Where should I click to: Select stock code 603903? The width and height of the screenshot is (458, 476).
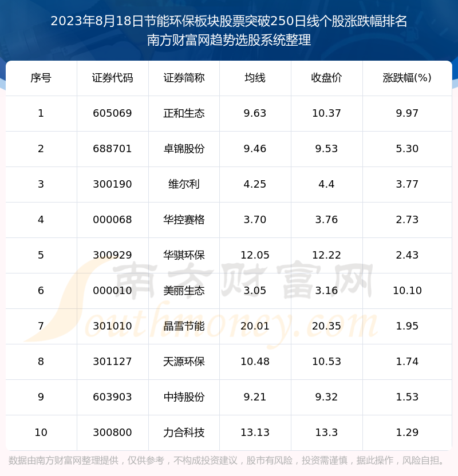tap(112, 398)
